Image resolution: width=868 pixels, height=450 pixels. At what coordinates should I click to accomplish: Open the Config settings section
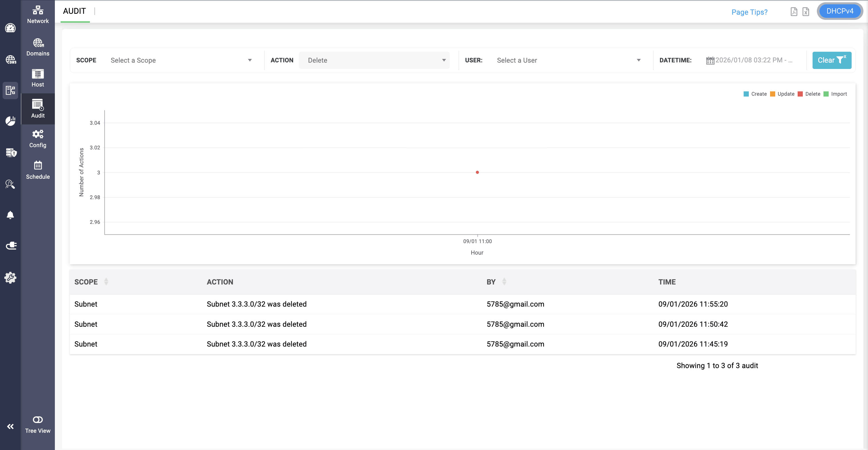(38, 139)
